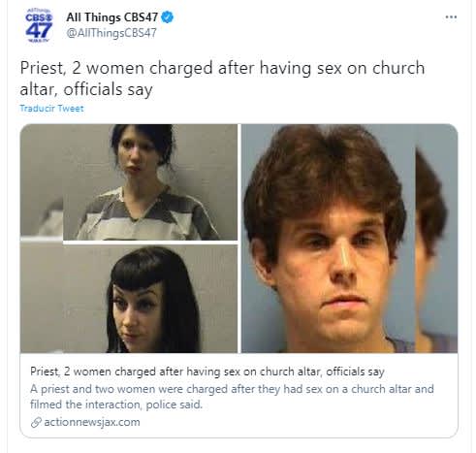Click the CBS eye text in the logo
The image size is (476, 453).
coord(39,17)
